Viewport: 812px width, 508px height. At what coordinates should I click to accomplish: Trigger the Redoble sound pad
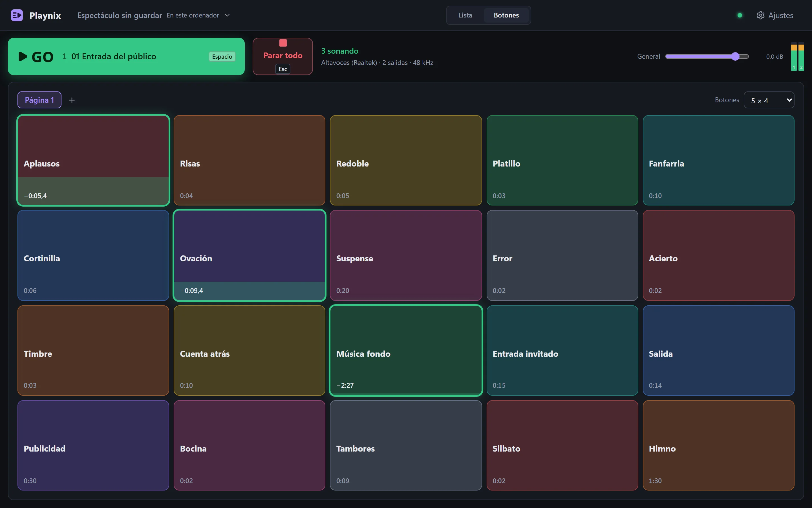(406, 160)
